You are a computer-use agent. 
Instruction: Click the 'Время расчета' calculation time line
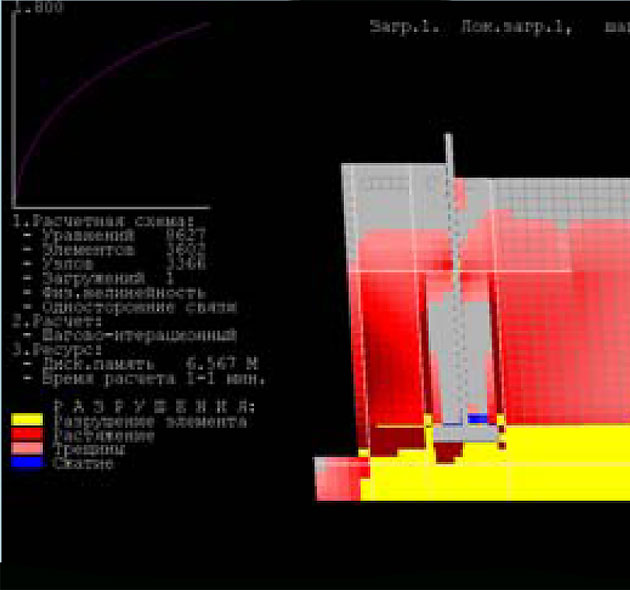(x=142, y=379)
